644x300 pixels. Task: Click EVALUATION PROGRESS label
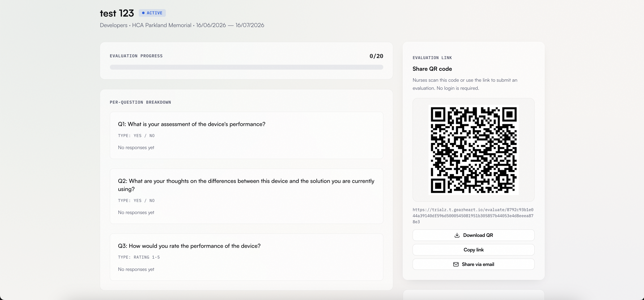point(136,56)
